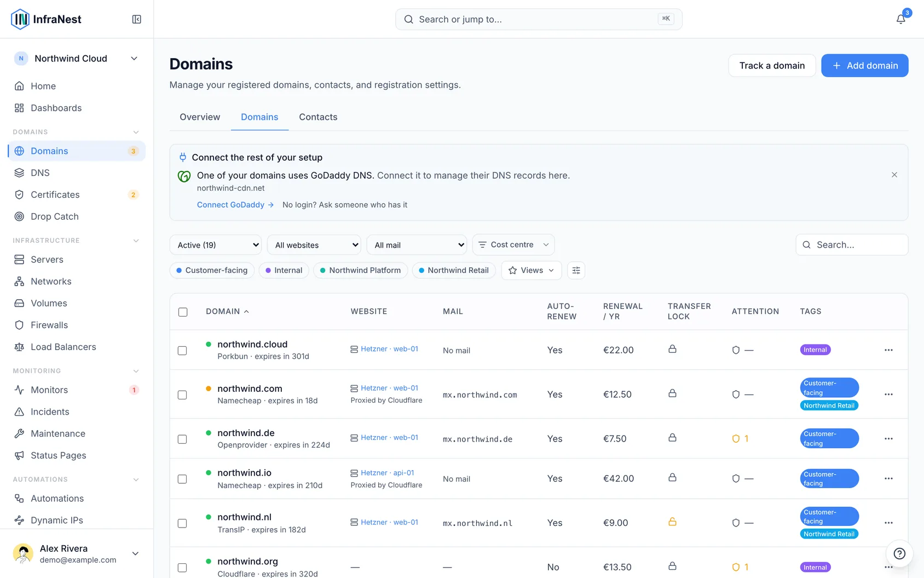Open row actions for northwind.com
This screenshot has height=578, width=924.
tap(888, 394)
